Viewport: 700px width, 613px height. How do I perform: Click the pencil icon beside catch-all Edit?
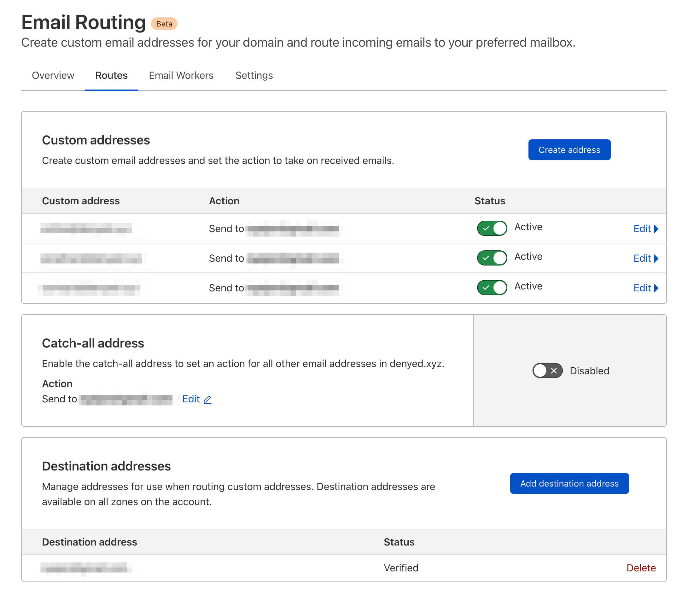click(x=207, y=399)
